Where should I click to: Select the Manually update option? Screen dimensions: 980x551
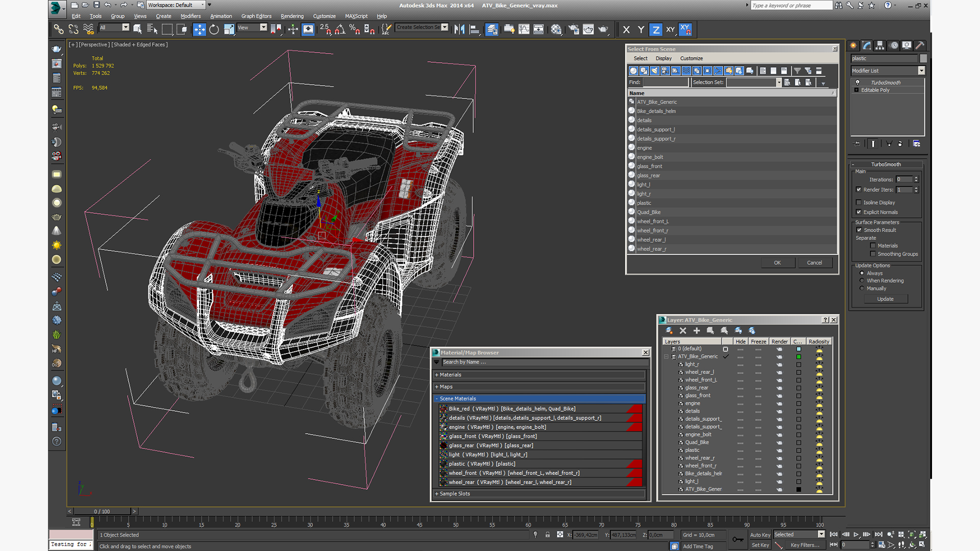pyautogui.click(x=862, y=288)
